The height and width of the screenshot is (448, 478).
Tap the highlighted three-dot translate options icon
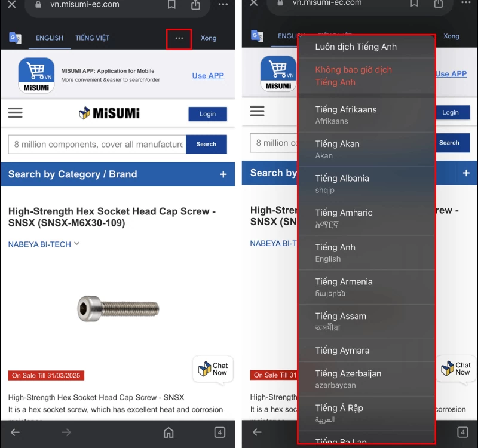pyautogui.click(x=178, y=37)
